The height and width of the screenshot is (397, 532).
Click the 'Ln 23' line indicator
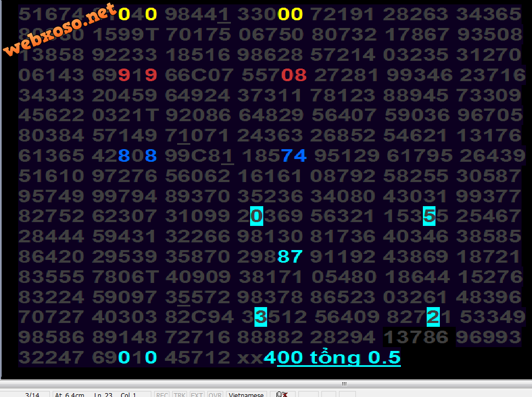104,394
